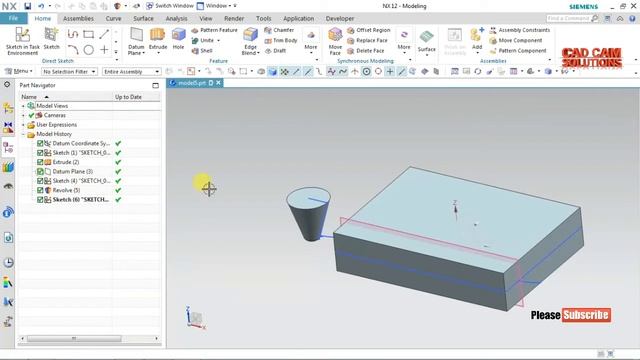This screenshot has width=640, height=360.
Task: Click the Chamfer command
Action: tap(279, 30)
